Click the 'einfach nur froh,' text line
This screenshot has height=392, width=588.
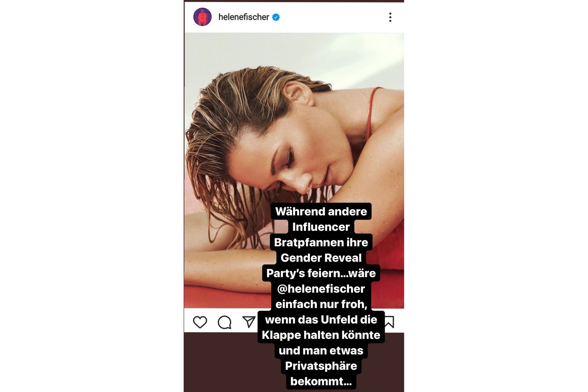[x=321, y=304]
